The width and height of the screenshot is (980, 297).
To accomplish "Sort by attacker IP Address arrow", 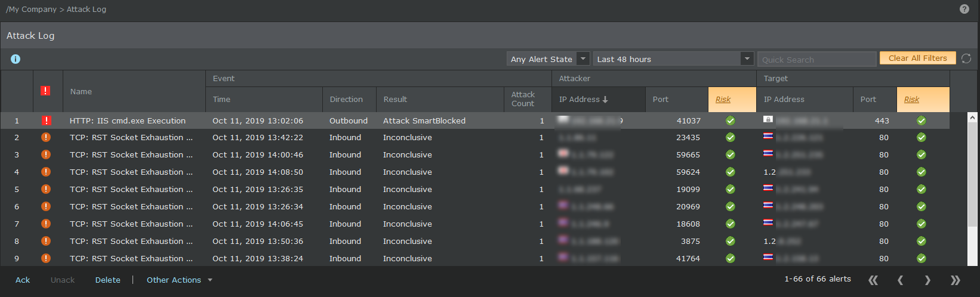I will [605, 100].
